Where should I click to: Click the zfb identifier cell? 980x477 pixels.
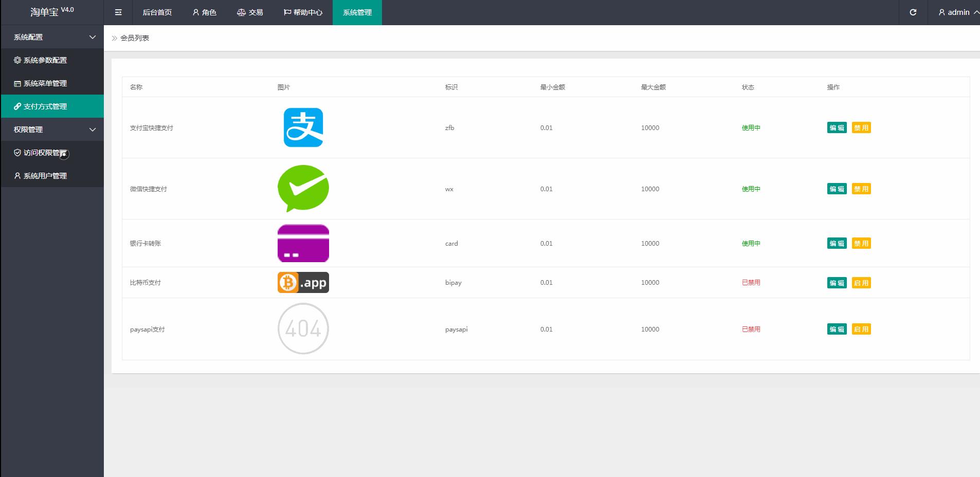(450, 128)
